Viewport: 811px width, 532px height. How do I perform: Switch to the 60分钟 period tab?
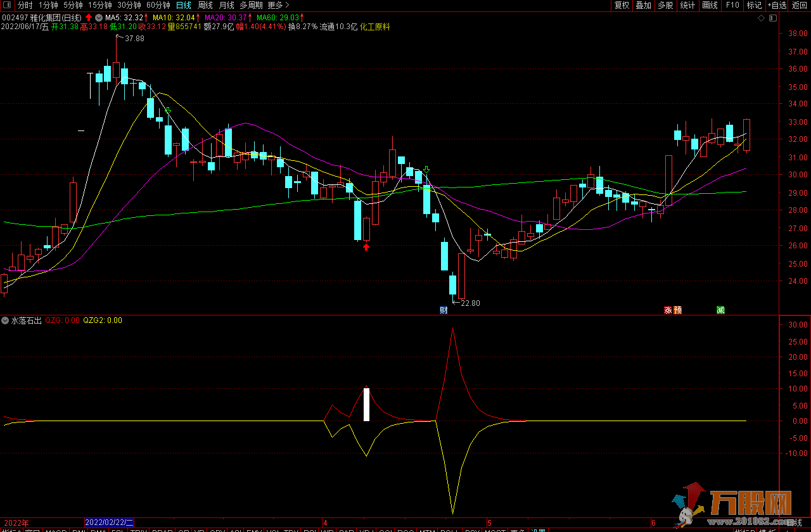158,5
